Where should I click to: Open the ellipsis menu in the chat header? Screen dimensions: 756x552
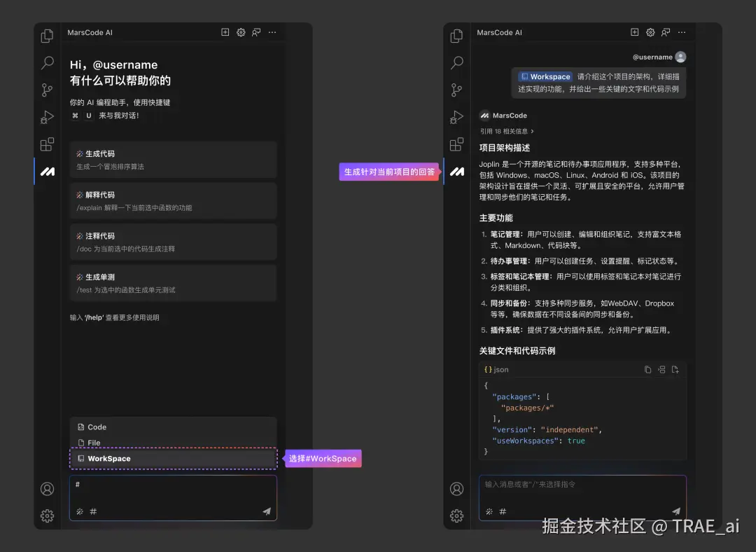(272, 32)
